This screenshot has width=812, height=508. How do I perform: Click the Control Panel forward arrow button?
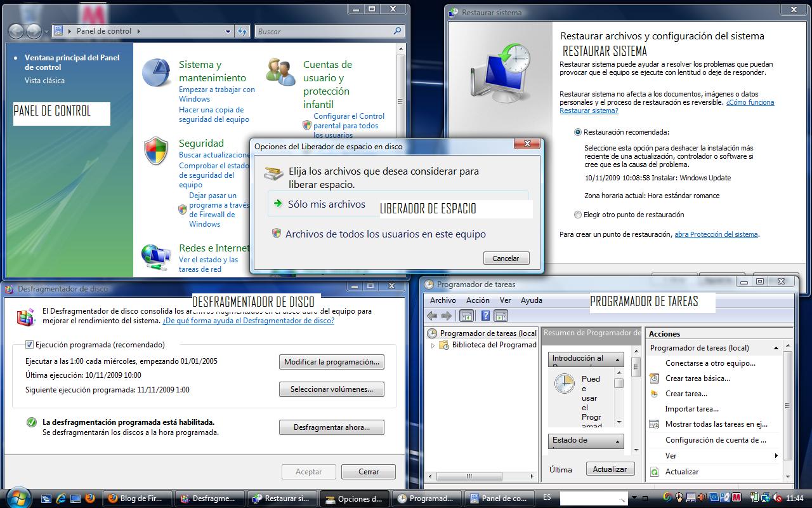coord(34,31)
